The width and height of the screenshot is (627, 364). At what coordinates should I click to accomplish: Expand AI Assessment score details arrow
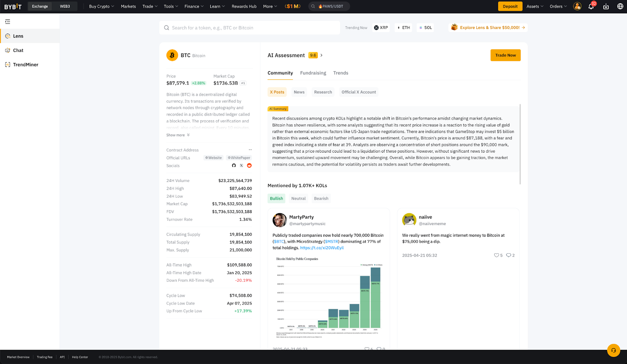click(x=321, y=55)
